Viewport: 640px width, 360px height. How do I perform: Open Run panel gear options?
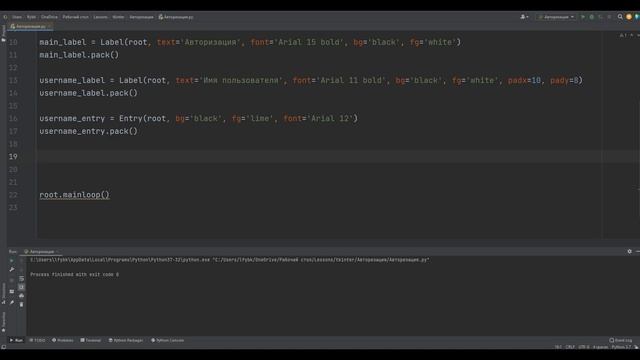pos(629,251)
